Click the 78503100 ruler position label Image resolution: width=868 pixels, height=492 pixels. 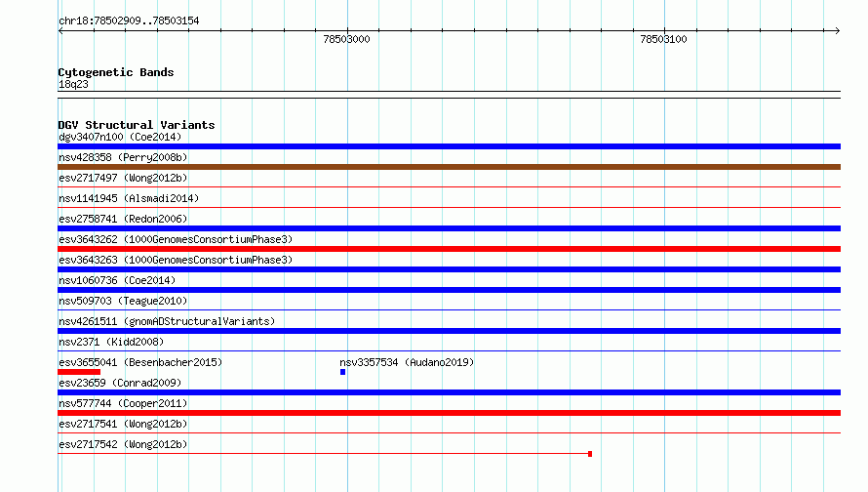pyautogui.click(x=663, y=39)
